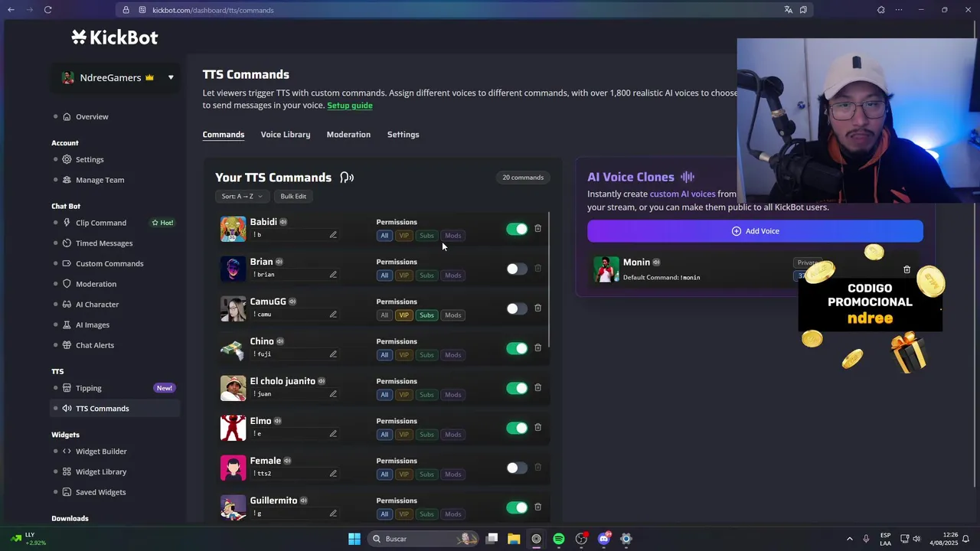Viewport: 980px width, 551px height.
Task: Open the Setup guide link
Action: pos(350,106)
